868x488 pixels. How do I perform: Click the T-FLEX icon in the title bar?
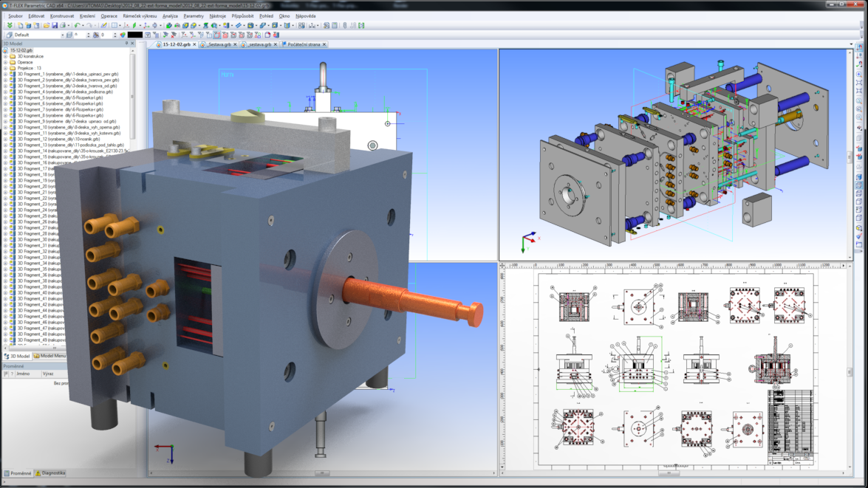[5, 4]
